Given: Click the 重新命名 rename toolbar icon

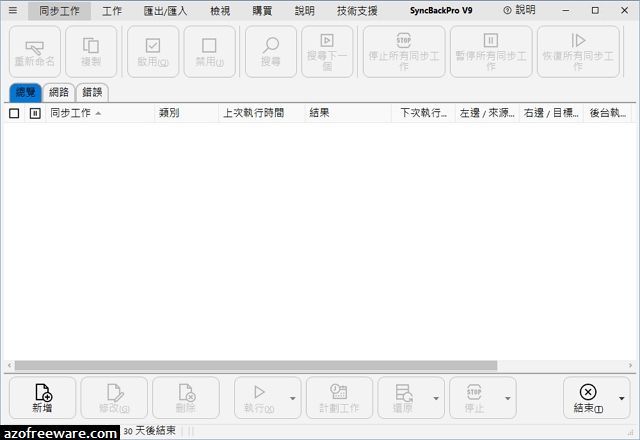Looking at the screenshot, I should click(x=34, y=47).
